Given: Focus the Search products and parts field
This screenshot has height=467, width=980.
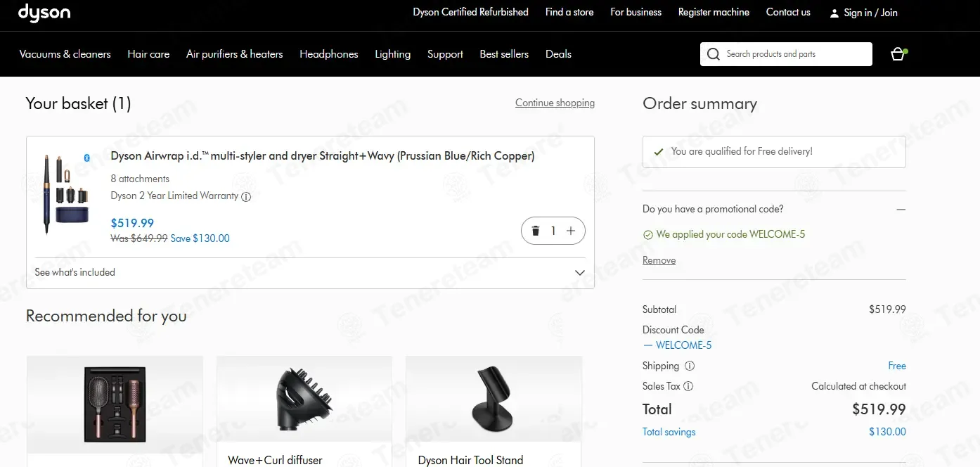Looking at the screenshot, I should (x=786, y=54).
